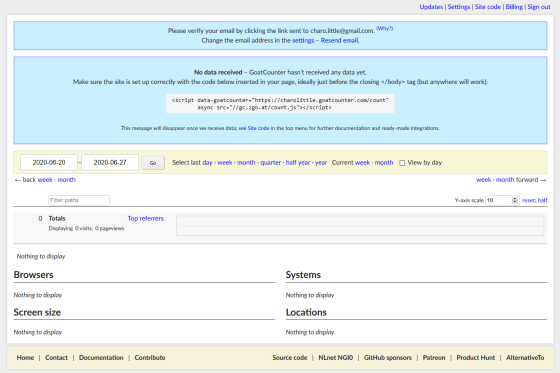This screenshot has width=560, height=373.
Task: Open Product Hunt footer link
Action: [x=476, y=358]
